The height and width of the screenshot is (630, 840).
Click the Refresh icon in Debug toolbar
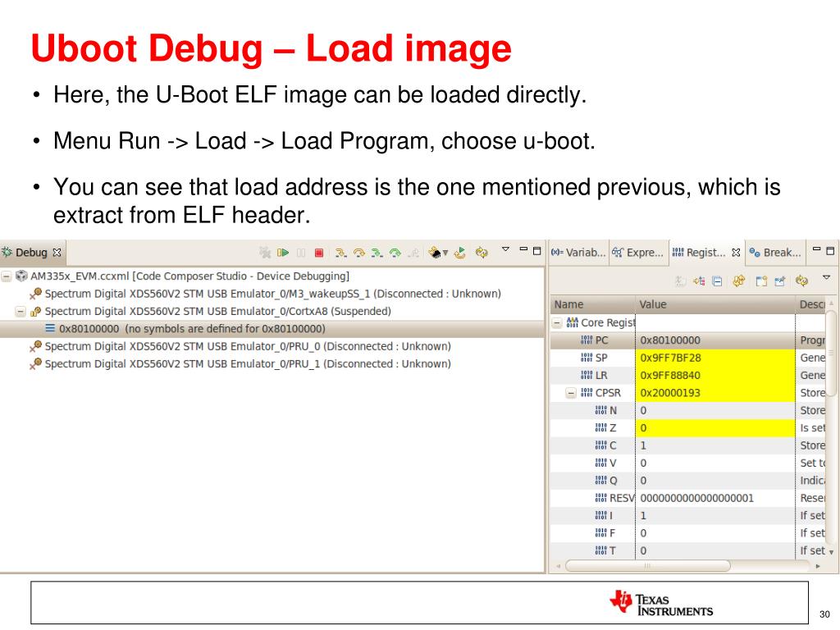tap(482, 253)
